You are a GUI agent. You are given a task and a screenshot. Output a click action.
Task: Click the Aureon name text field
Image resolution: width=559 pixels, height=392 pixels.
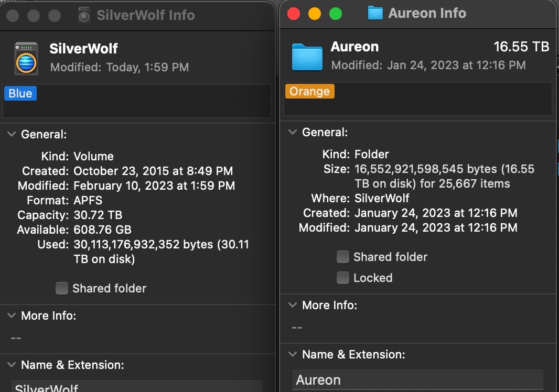pos(417,380)
